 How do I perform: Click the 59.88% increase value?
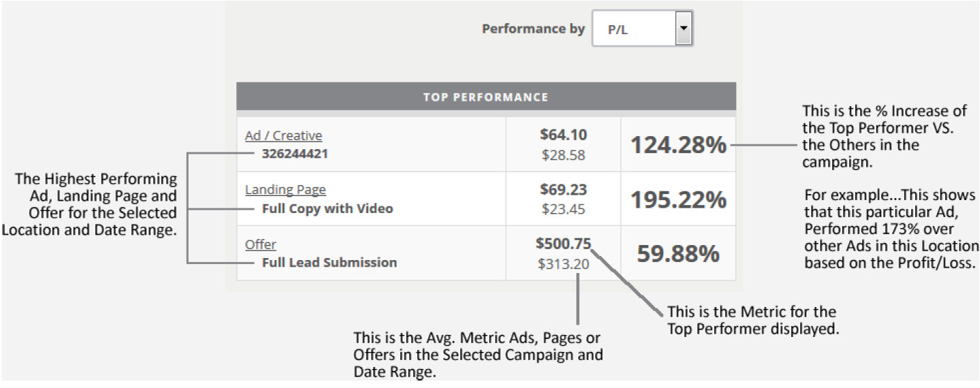[678, 253]
